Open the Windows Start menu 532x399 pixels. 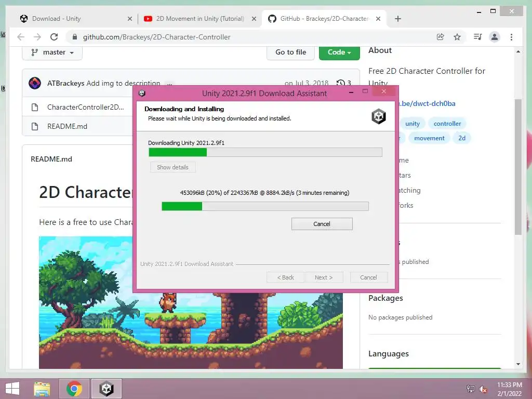[12, 389]
